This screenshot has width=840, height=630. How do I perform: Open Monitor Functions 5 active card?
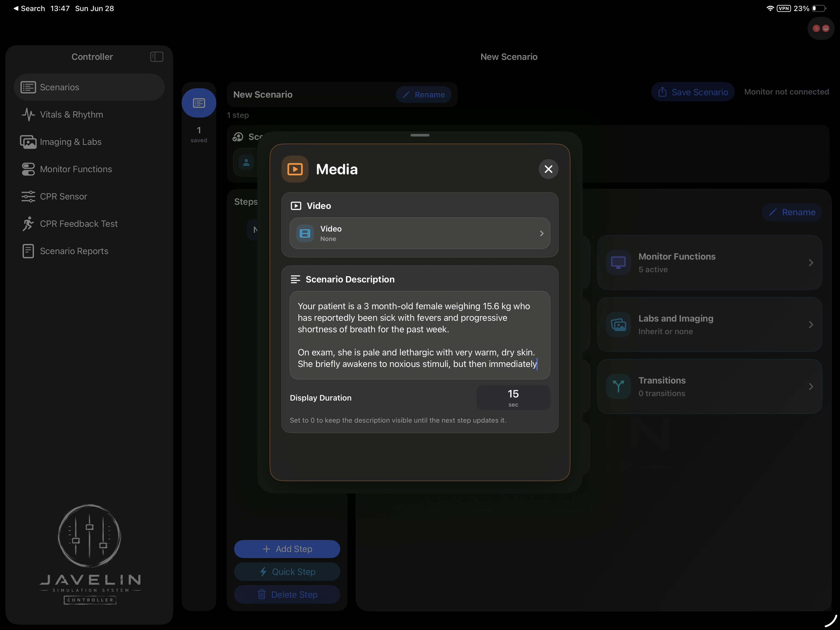(x=709, y=262)
